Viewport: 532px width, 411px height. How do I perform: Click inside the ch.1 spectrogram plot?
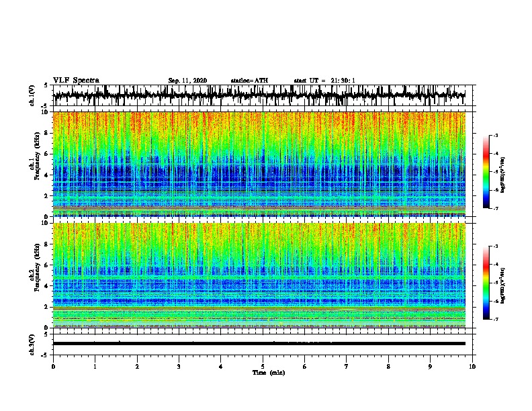click(259, 164)
